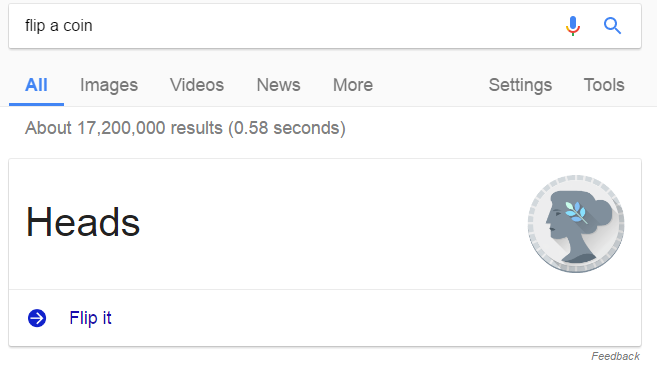The height and width of the screenshot is (379, 657).
Task: Go to the News tab
Action: 278,85
